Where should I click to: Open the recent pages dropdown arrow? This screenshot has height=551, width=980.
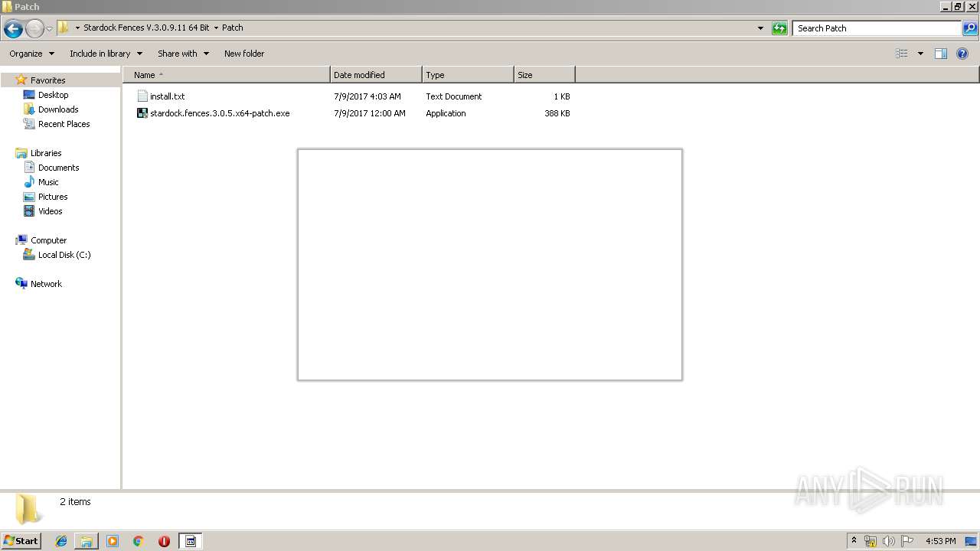(x=49, y=29)
